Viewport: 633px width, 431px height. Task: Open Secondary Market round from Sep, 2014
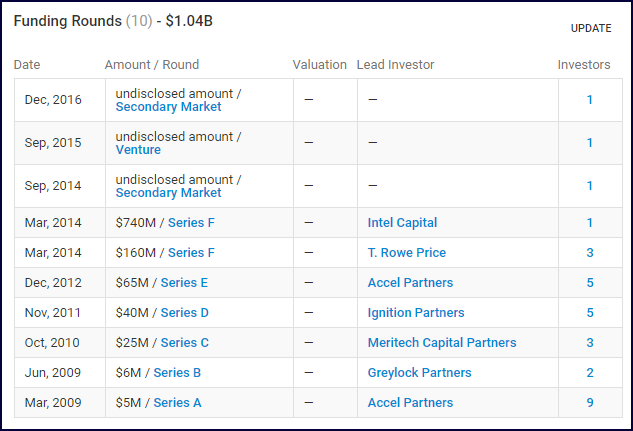coord(168,193)
